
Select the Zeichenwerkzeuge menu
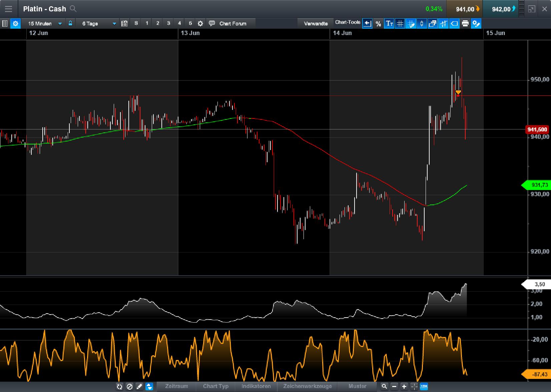tap(308, 386)
